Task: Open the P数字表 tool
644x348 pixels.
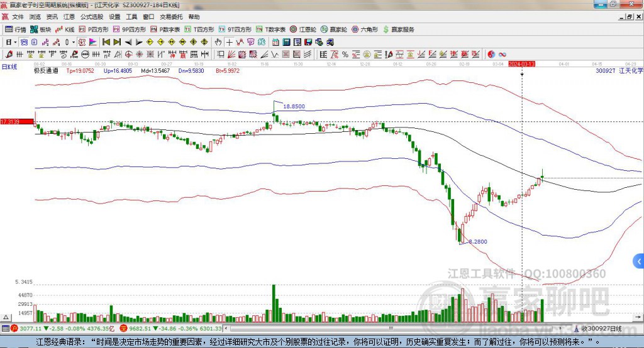Action: click(165, 30)
